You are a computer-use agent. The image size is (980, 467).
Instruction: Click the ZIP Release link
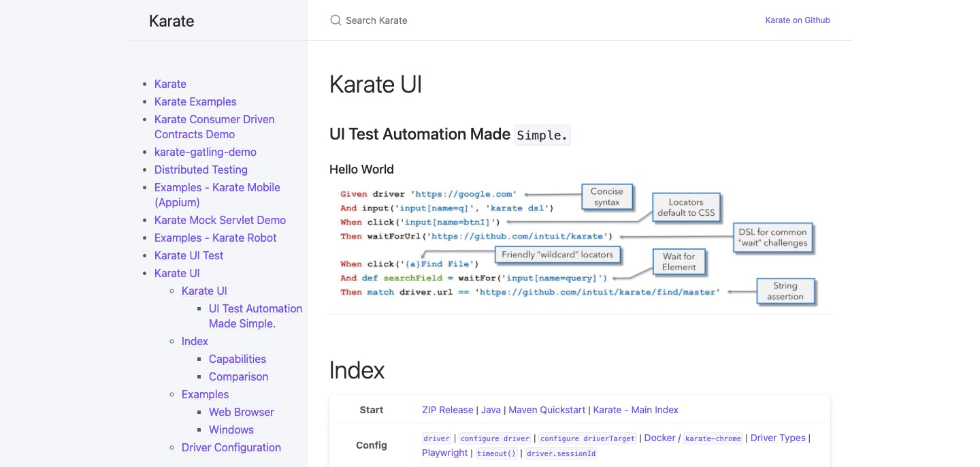pyautogui.click(x=447, y=410)
